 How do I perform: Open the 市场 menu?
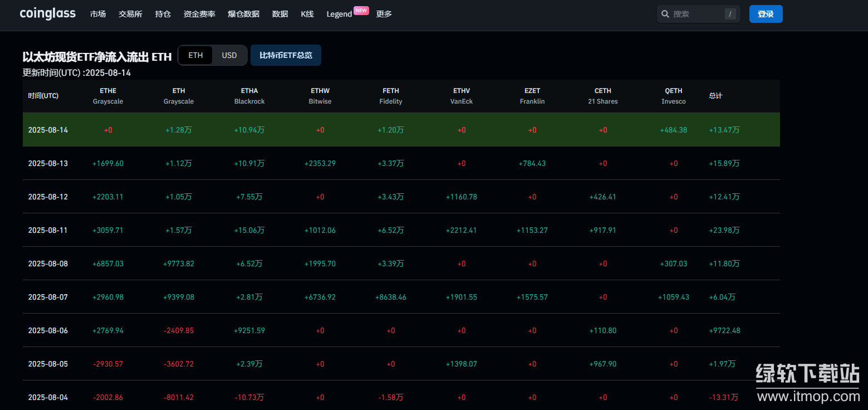(98, 14)
